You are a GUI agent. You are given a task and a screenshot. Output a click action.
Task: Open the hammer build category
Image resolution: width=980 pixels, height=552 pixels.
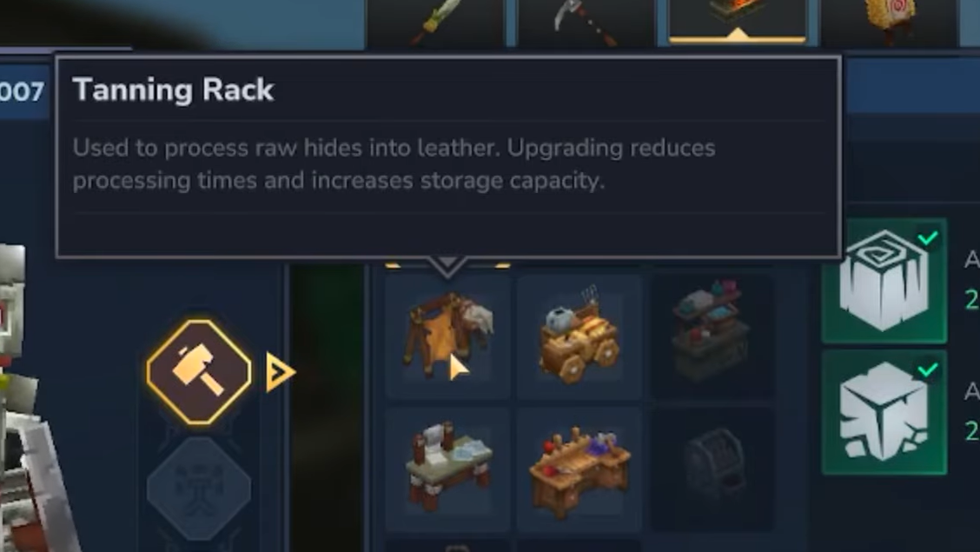pos(199,372)
